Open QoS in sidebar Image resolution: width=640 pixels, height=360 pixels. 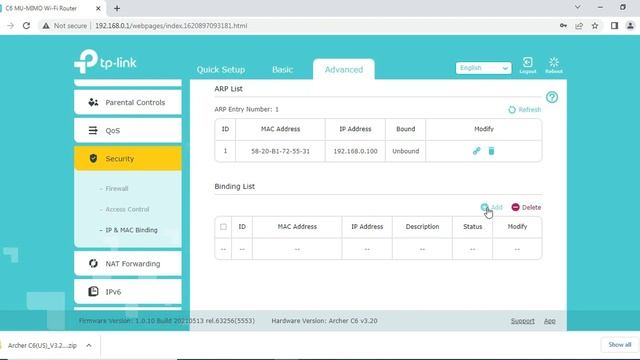(128, 131)
